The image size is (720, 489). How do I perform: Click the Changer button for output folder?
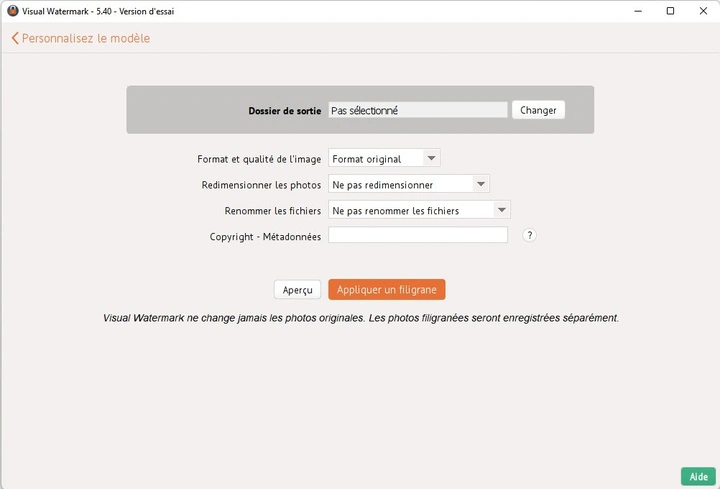click(x=538, y=110)
